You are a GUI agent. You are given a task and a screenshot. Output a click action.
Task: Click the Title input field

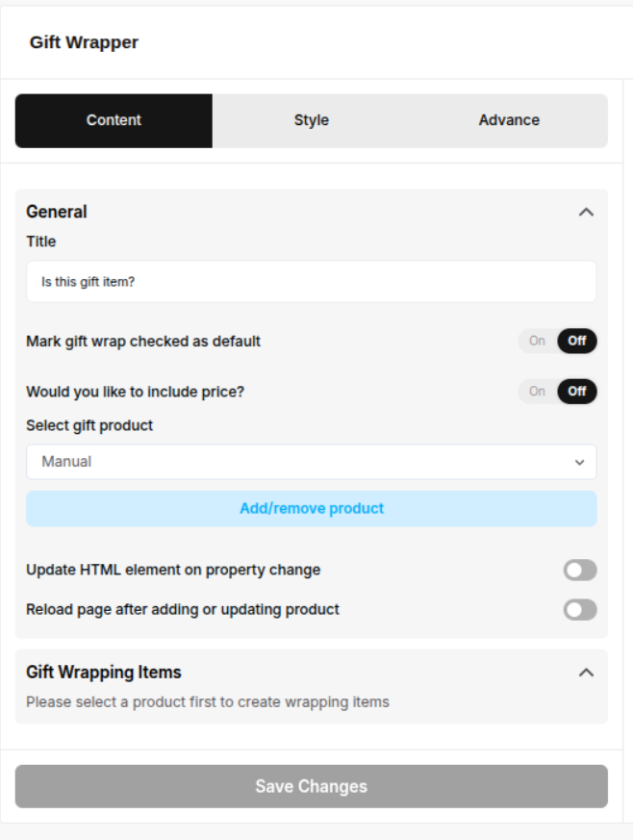click(311, 282)
